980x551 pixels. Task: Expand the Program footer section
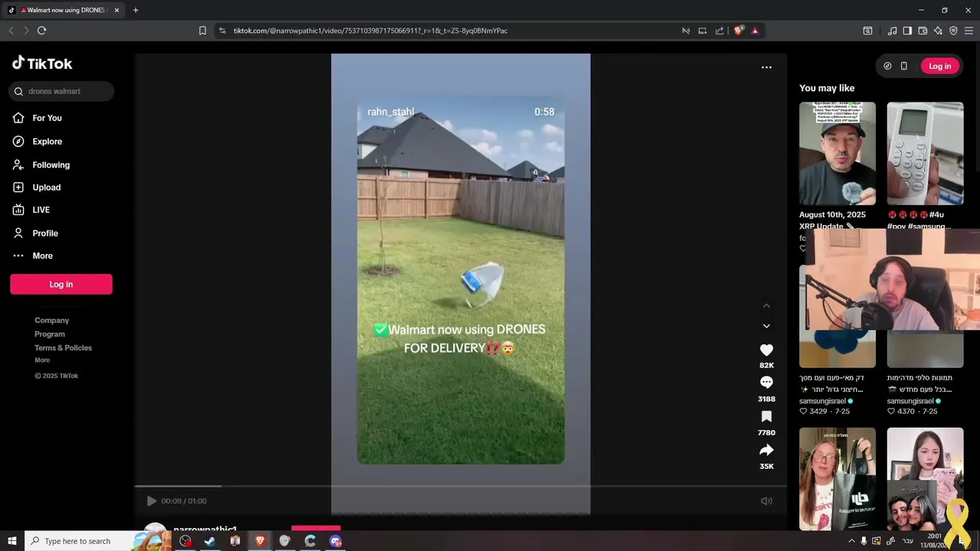(x=49, y=334)
